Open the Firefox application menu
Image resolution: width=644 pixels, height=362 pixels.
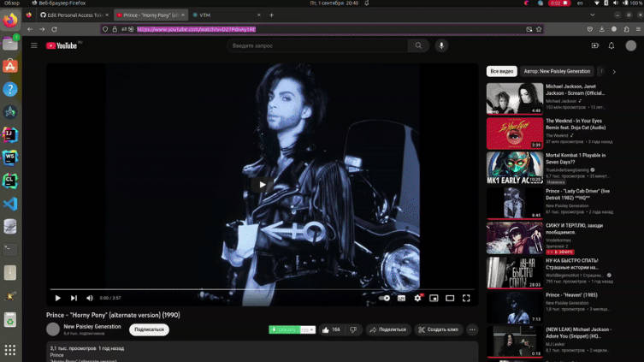(638, 30)
